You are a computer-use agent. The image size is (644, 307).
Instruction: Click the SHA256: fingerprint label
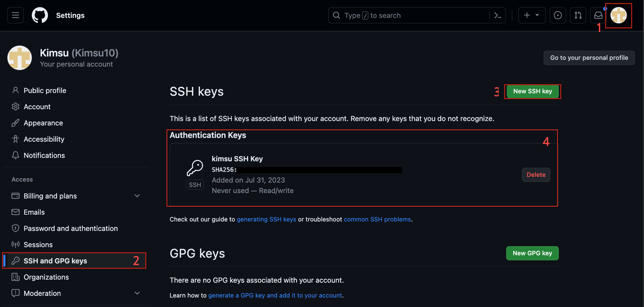click(x=224, y=170)
